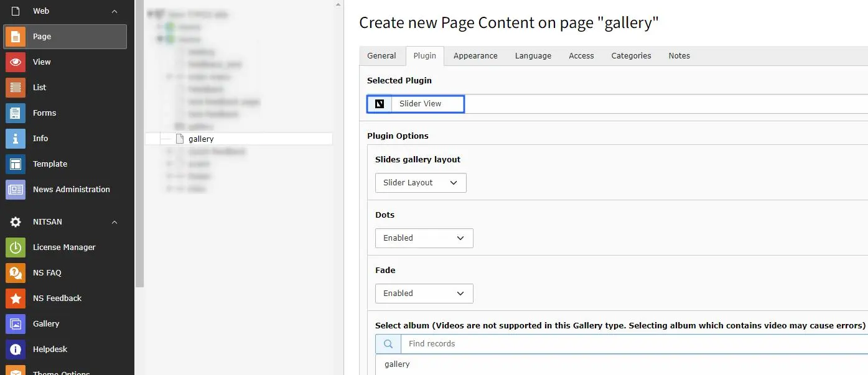
Task: Launch the License Manager icon
Action: point(16,247)
